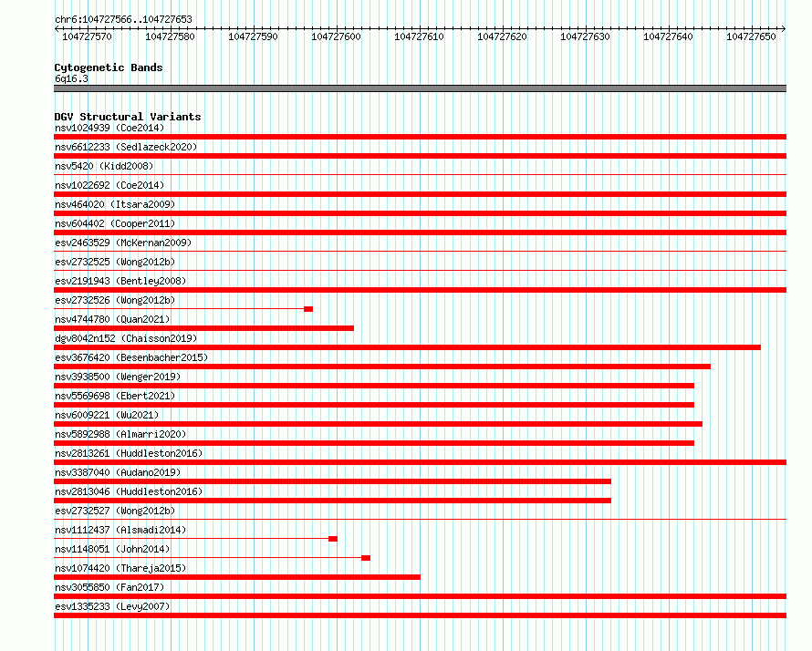Screen dimensions: 812x651
Task: Click ruler position 104727600
Action: coord(336,36)
